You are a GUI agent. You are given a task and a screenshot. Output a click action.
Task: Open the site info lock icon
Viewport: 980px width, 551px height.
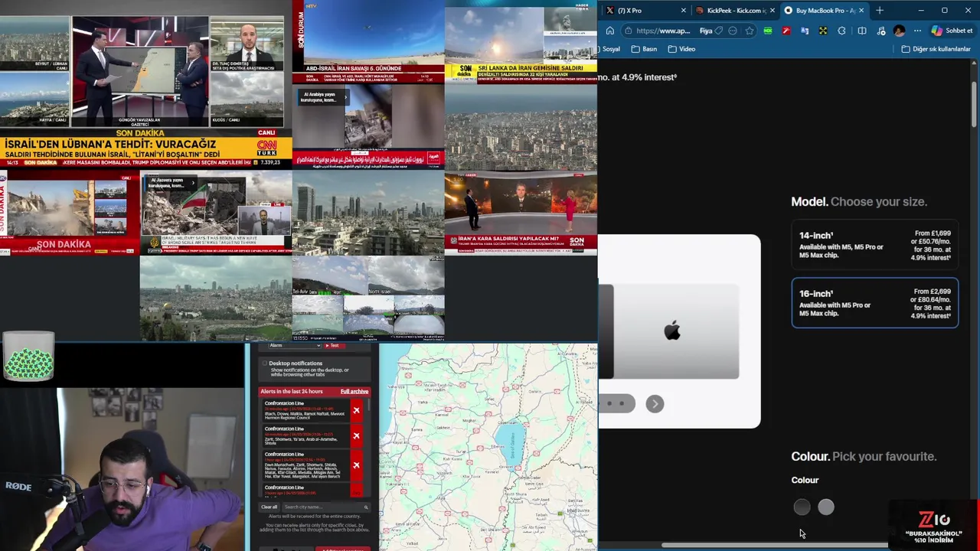(628, 31)
